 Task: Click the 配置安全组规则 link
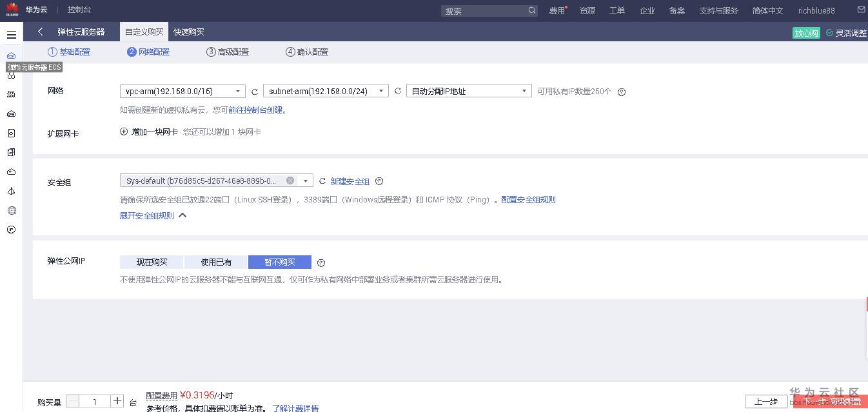click(x=528, y=200)
